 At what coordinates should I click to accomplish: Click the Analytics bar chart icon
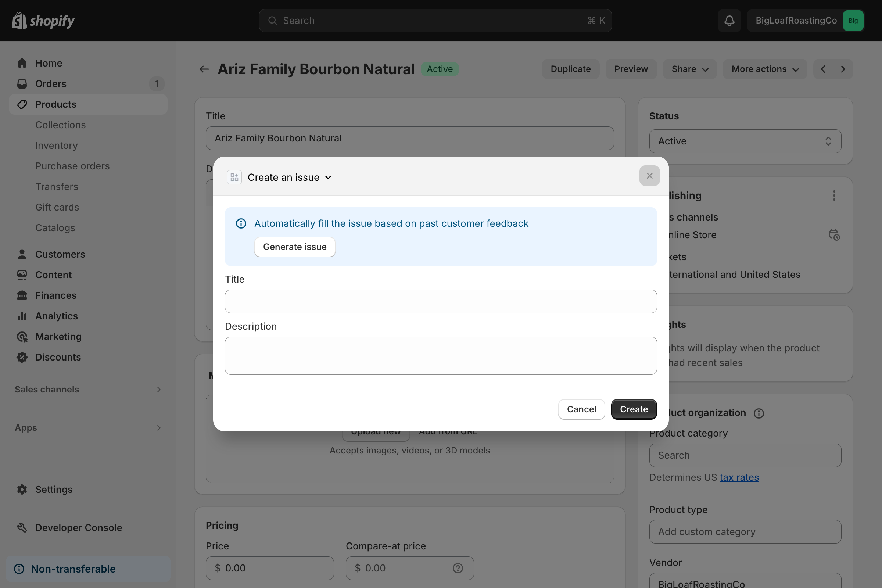[x=22, y=316]
